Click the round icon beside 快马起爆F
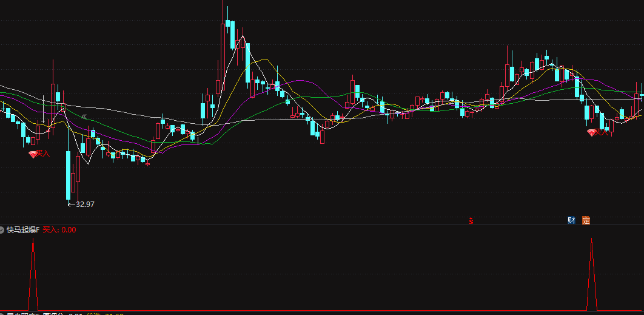The height and width of the screenshot is (315, 644). coord(2,231)
